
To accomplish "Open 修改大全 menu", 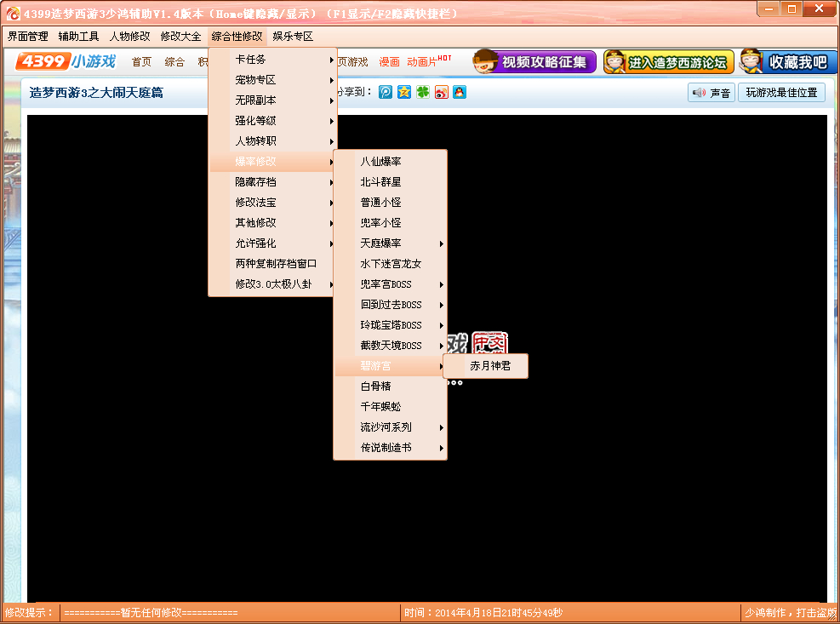I will tap(180, 37).
